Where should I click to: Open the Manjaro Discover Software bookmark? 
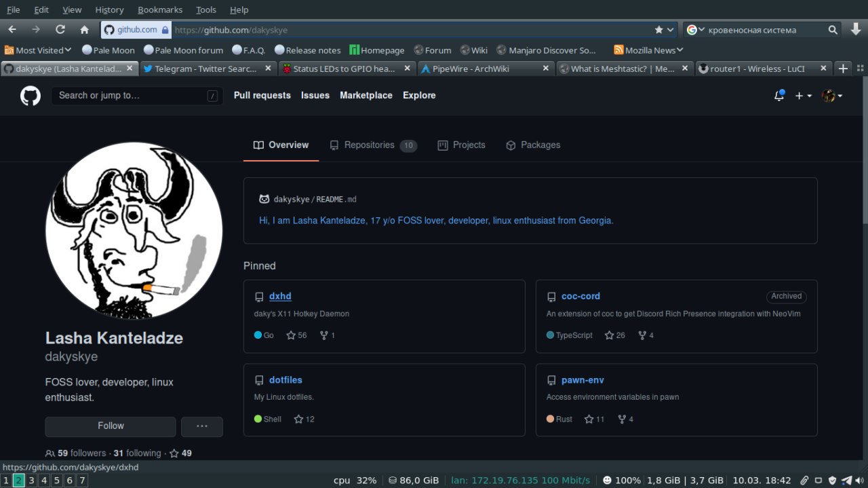[546, 50]
